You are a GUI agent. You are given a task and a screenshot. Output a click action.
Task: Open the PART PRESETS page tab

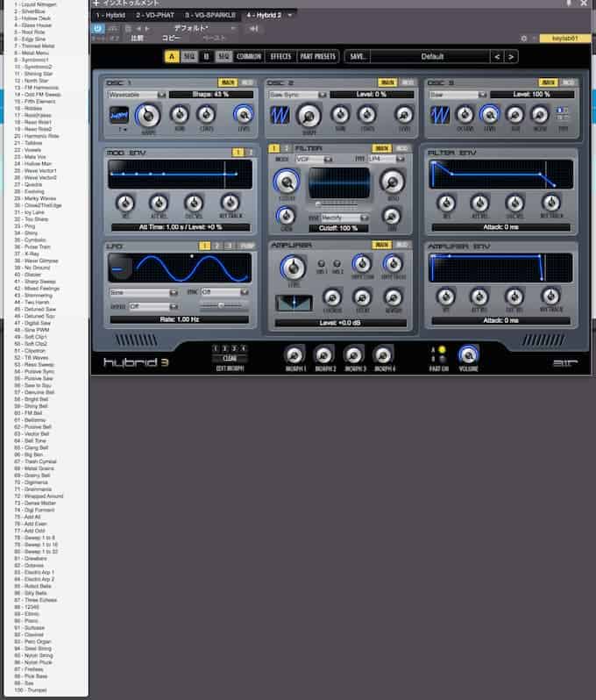click(x=317, y=57)
